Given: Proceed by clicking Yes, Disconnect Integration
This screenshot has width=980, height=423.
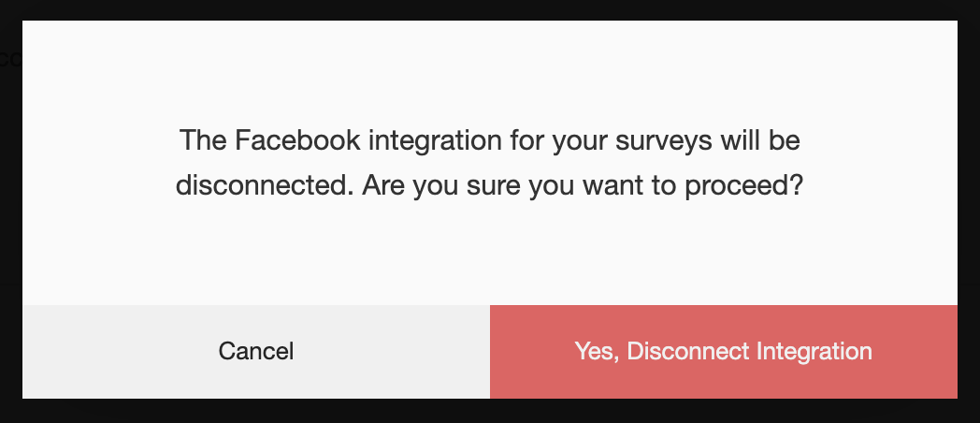Looking at the screenshot, I should click(723, 352).
